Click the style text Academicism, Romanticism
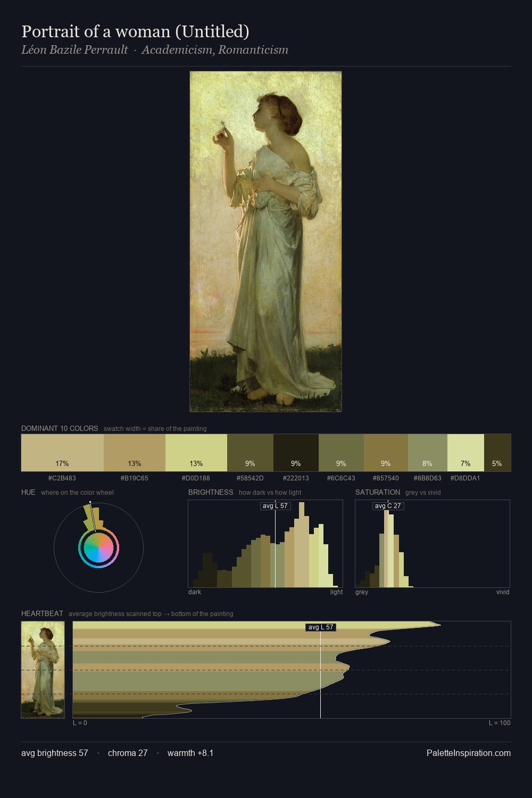This screenshot has height=798, width=532. click(215, 50)
